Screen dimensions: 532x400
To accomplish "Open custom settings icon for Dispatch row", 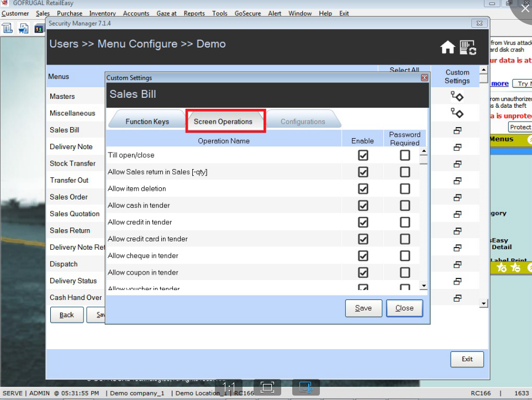I will (x=457, y=264).
